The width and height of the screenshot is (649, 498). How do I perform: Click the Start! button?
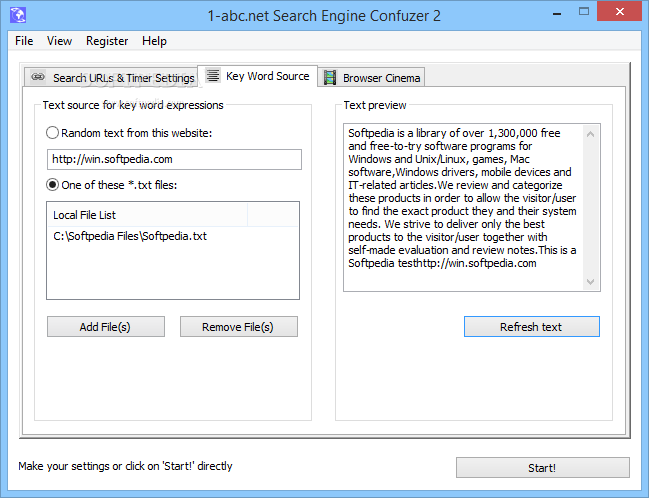543,468
